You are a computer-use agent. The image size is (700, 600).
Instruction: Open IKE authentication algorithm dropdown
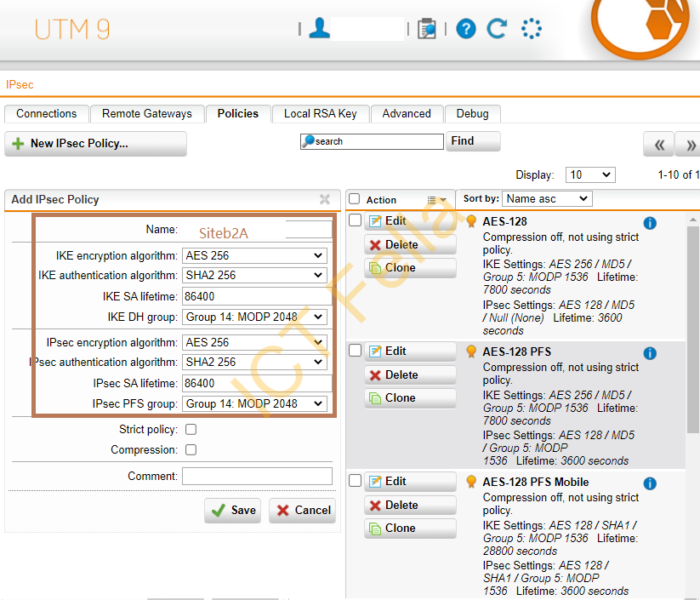(x=254, y=275)
